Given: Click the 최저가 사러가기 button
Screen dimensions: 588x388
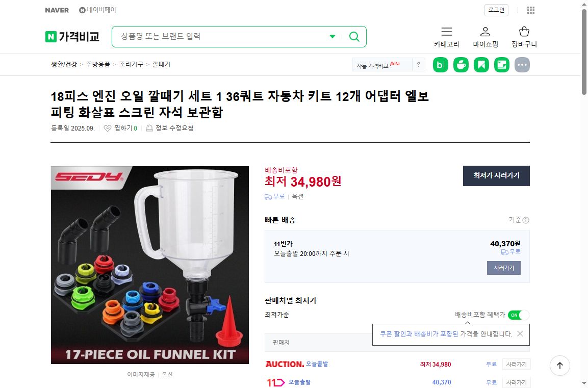Looking at the screenshot, I should click(x=496, y=175).
